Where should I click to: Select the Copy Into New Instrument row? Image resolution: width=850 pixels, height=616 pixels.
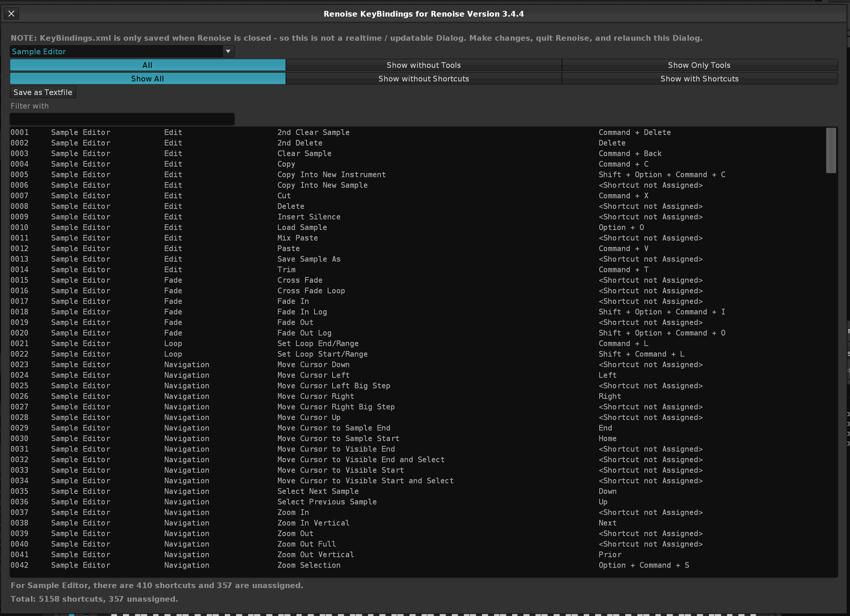(x=331, y=175)
